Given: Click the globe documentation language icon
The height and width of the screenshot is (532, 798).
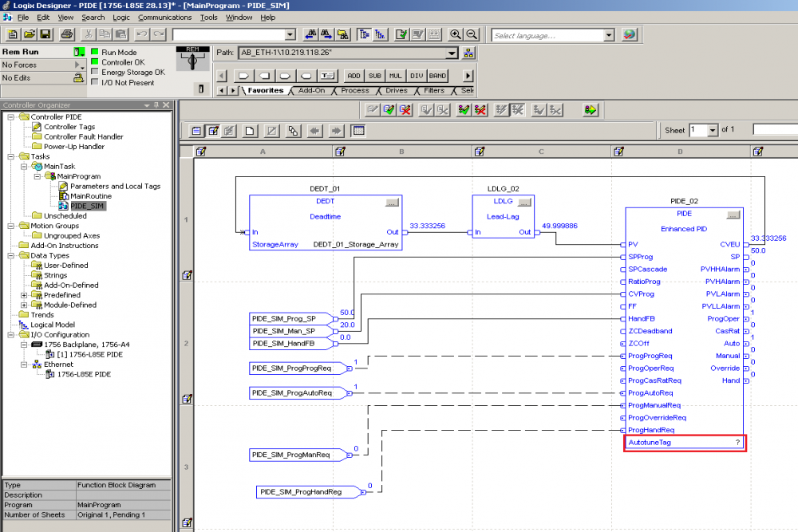Looking at the screenshot, I should coord(630,34).
